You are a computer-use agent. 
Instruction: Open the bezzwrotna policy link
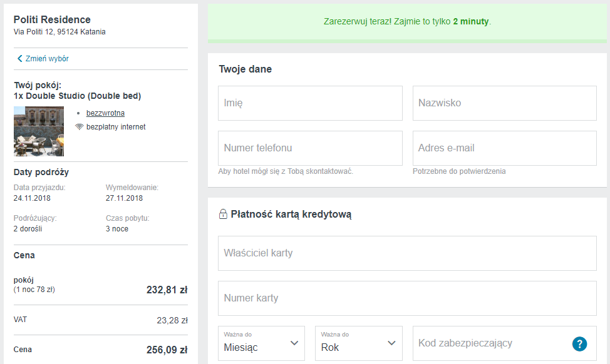click(105, 113)
